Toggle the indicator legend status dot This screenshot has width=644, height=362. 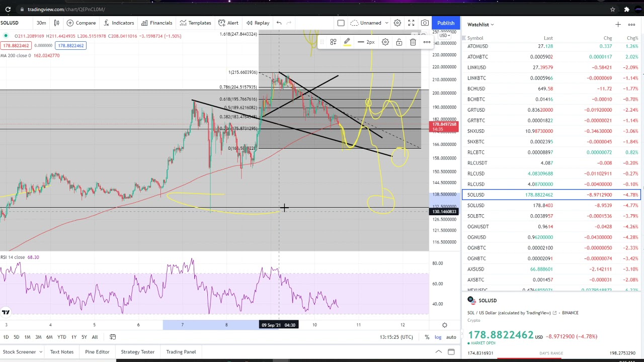click(x=6, y=36)
